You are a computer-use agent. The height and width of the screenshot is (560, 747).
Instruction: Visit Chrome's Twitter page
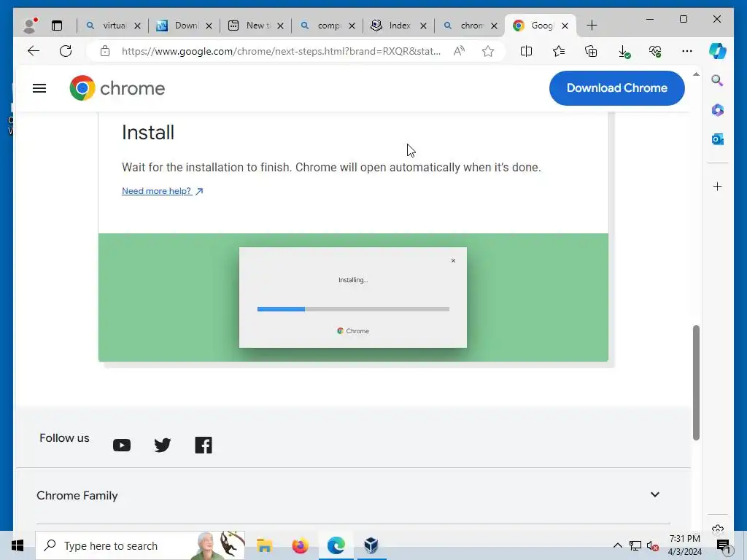[x=163, y=445]
